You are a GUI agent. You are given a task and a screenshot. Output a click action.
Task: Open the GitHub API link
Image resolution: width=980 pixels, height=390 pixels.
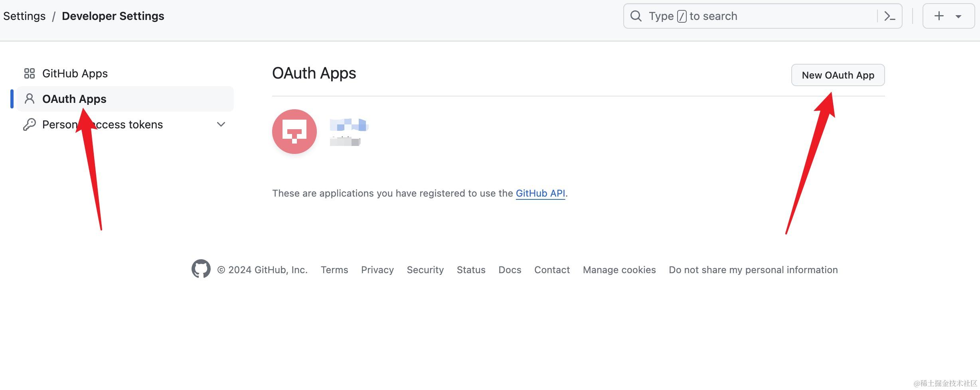tap(540, 193)
